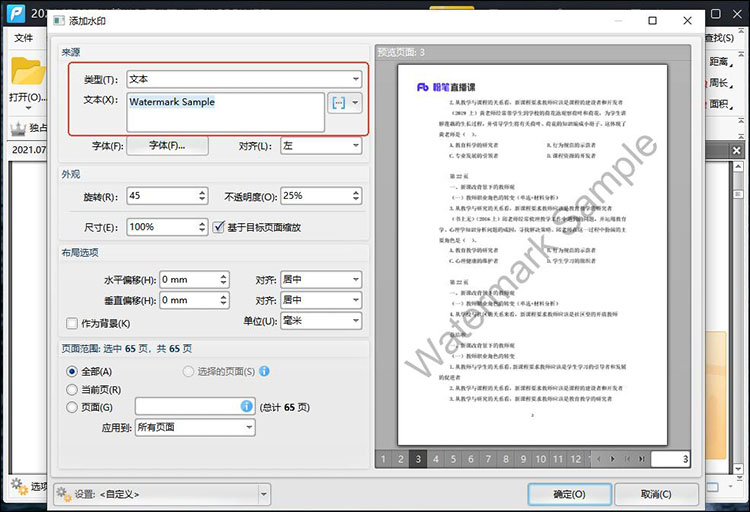Select the 当前页(R) radio button

[x=72, y=390]
